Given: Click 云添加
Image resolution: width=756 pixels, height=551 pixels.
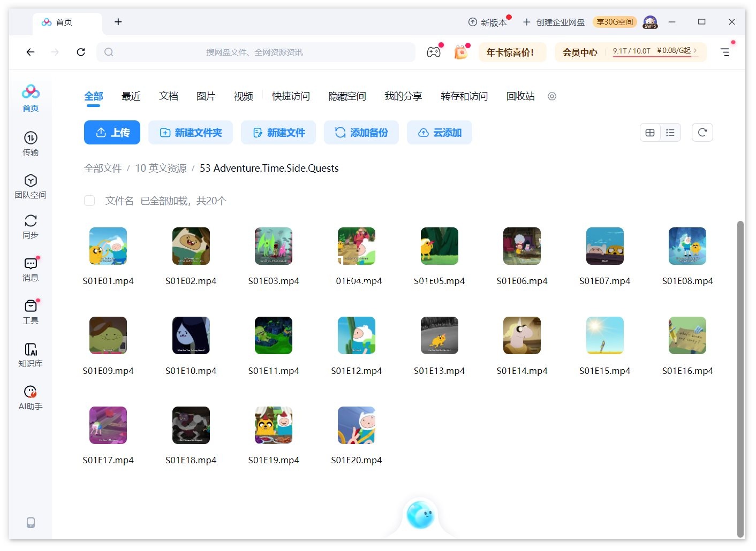Looking at the screenshot, I should pyautogui.click(x=440, y=133).
